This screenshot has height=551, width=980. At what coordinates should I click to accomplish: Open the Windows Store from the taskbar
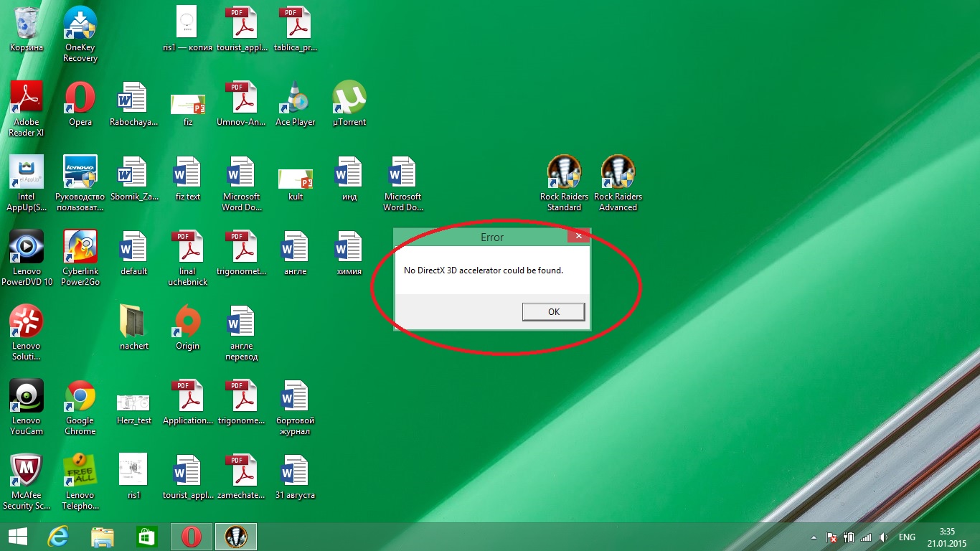[147, 537]
